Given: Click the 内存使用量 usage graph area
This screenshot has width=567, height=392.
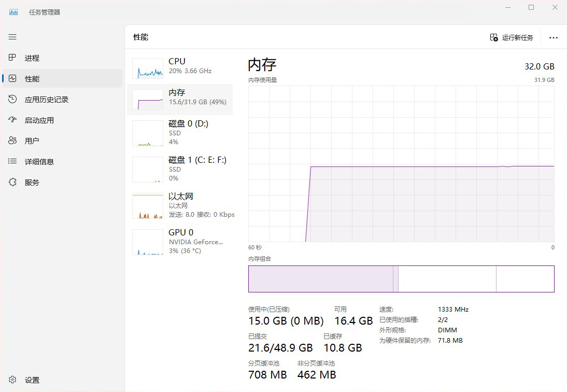Looking at the screenshot, I should click(x=401, y=164).
